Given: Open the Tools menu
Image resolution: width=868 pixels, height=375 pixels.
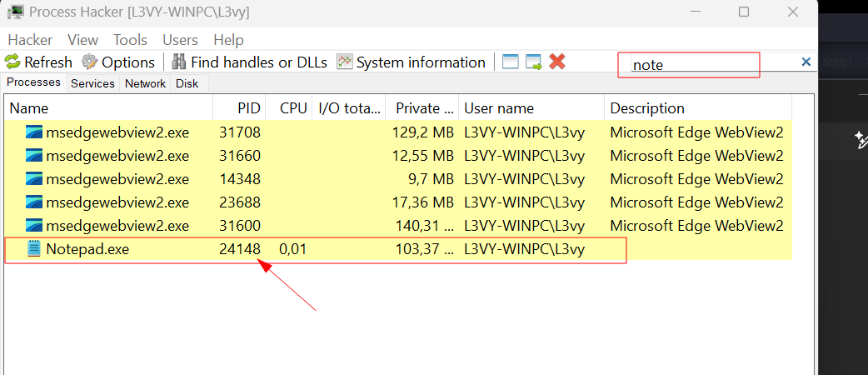Looking at the screenshot, I should pyautogui.click(x=130, y=40).
